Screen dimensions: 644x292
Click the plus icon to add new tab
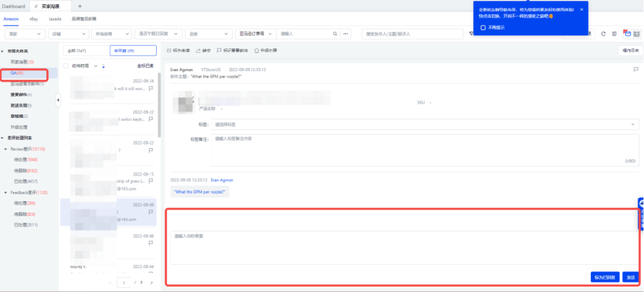pos(80,6)
